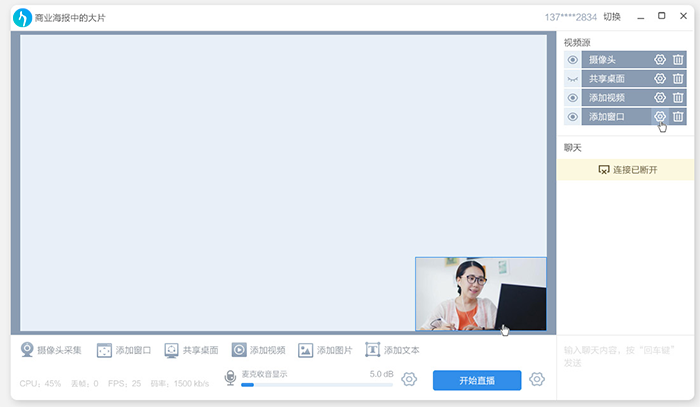Click the 添加图片 add image icon
This screenshot has width=700, height=407.
click(x=306, y=350)
